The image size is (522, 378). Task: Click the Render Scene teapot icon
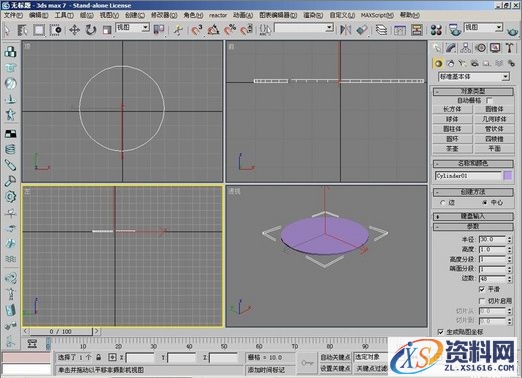tap(454, 30)
